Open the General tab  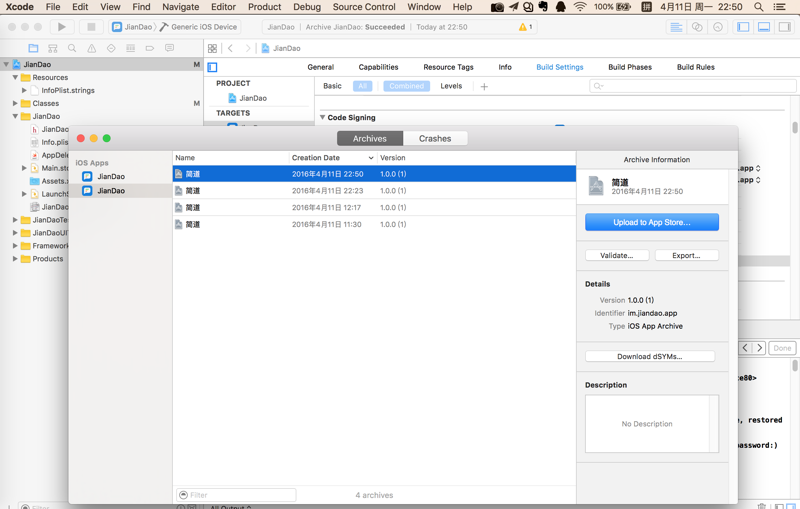[320, 67]
